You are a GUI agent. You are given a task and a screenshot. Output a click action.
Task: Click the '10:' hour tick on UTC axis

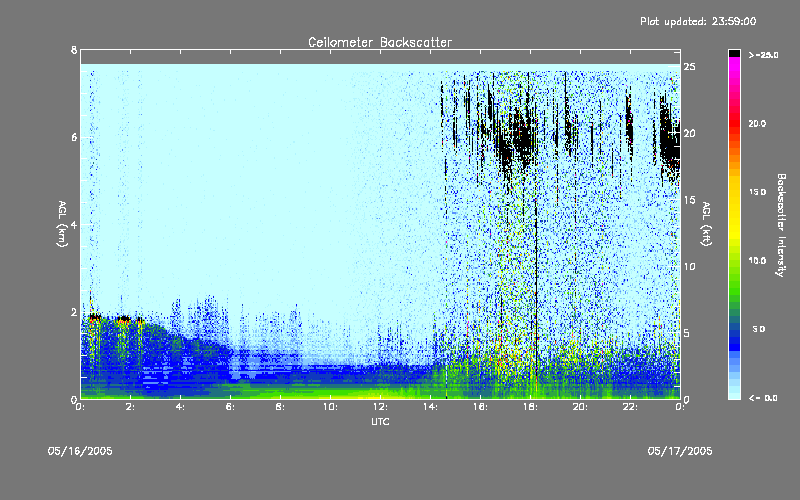331,407
